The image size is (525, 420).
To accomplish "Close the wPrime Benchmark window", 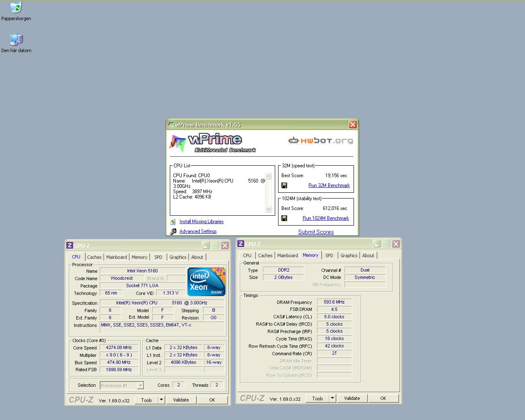I will [x=353, y=124].
